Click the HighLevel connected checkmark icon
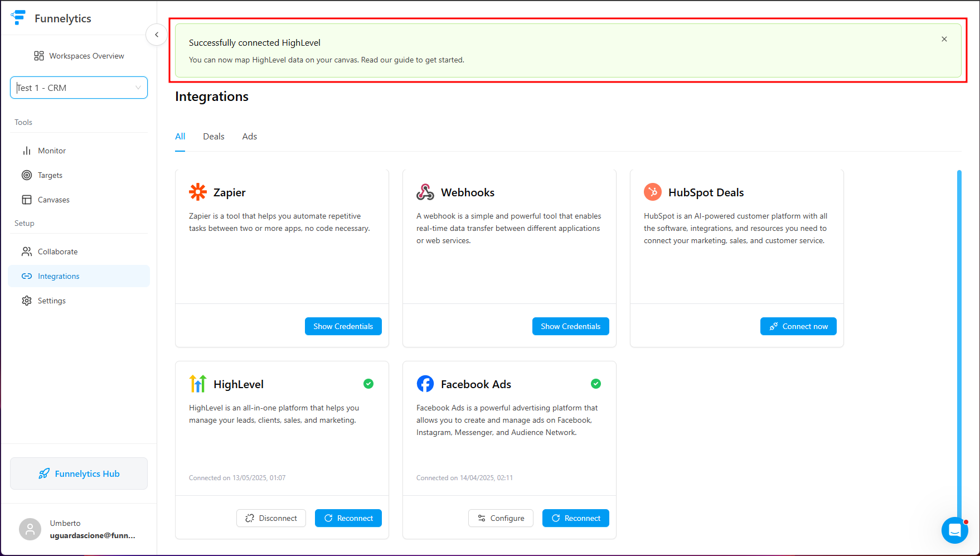980x556 pixels. click(x=368, y=384)
